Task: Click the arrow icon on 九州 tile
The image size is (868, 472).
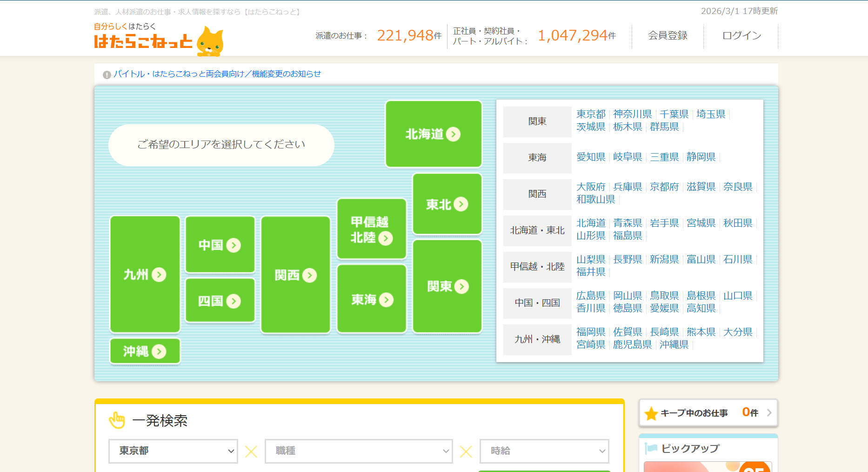Action: (159, 275)
